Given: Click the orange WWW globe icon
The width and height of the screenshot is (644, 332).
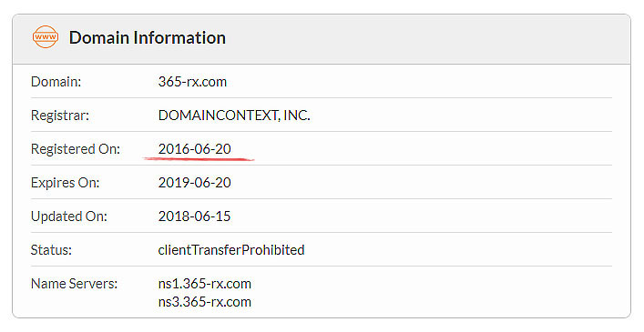Looking at the screenshot, I should click(x=46, y=37).
